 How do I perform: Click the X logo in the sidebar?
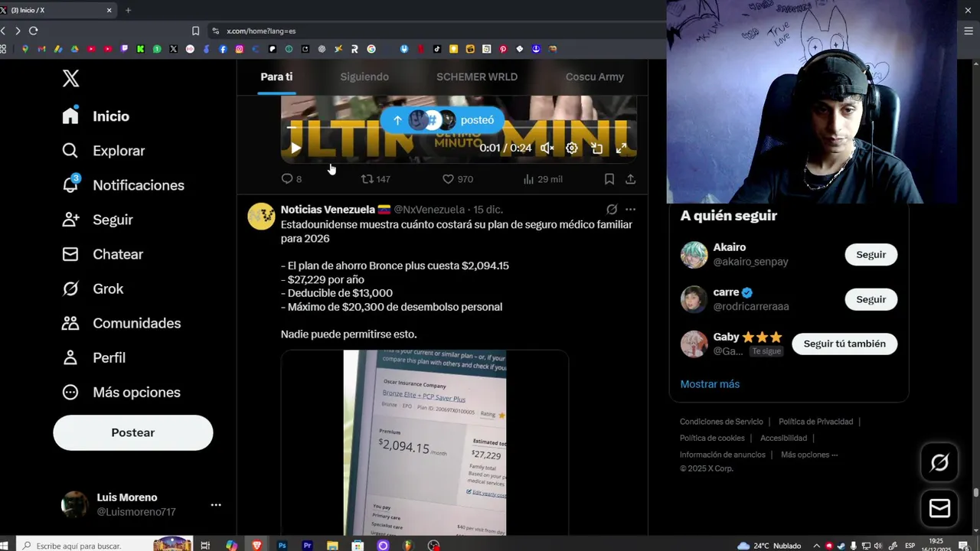point(70,78)
